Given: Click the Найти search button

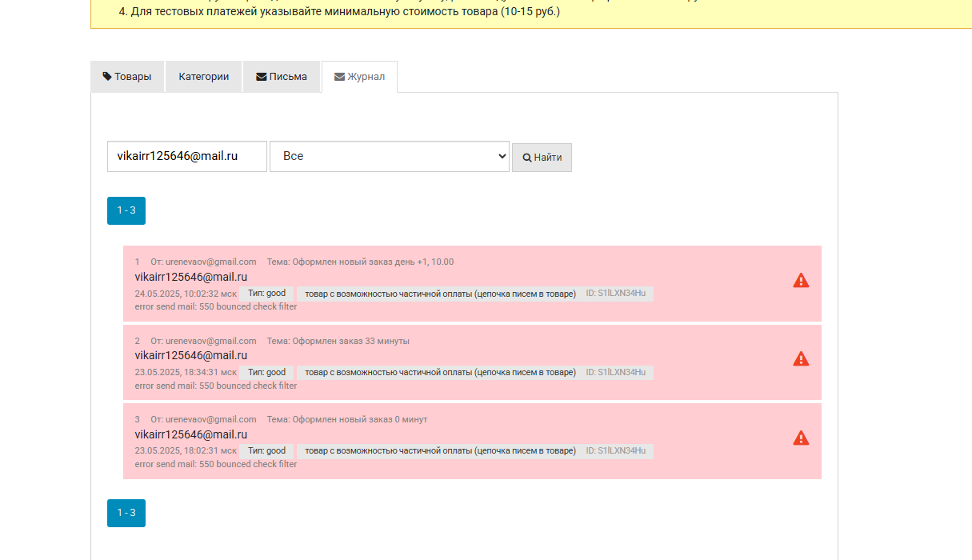Looking at the screenshot, I should click(542, 158).
